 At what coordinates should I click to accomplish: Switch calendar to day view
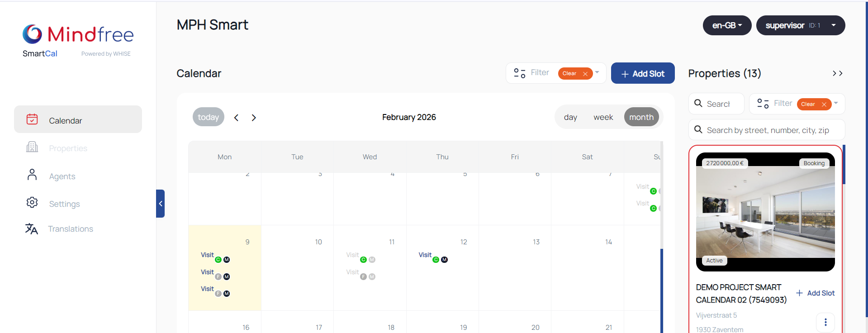[570, 117]
